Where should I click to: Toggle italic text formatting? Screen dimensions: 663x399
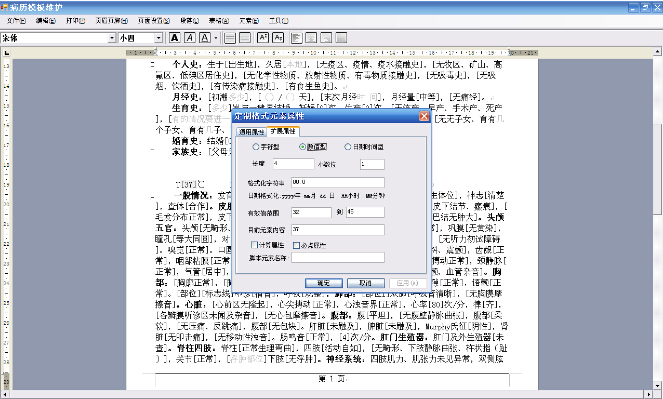190,38
